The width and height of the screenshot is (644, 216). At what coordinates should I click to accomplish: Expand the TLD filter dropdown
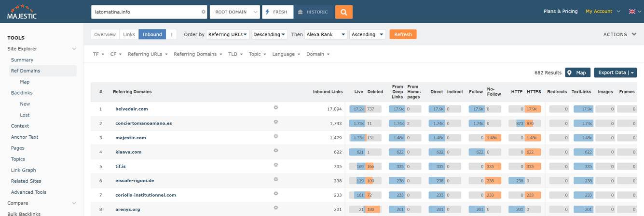click(235, 54)
